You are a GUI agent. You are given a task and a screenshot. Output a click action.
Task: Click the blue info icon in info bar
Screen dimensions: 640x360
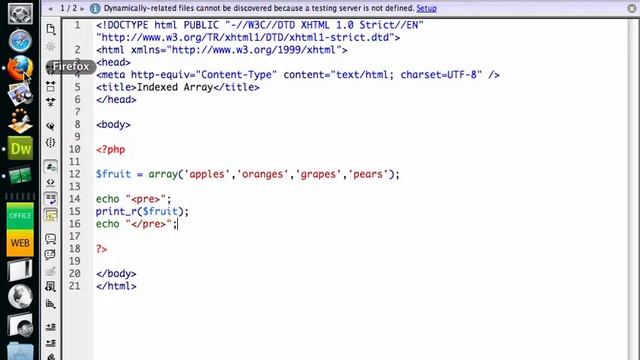[x=95, y=8]
